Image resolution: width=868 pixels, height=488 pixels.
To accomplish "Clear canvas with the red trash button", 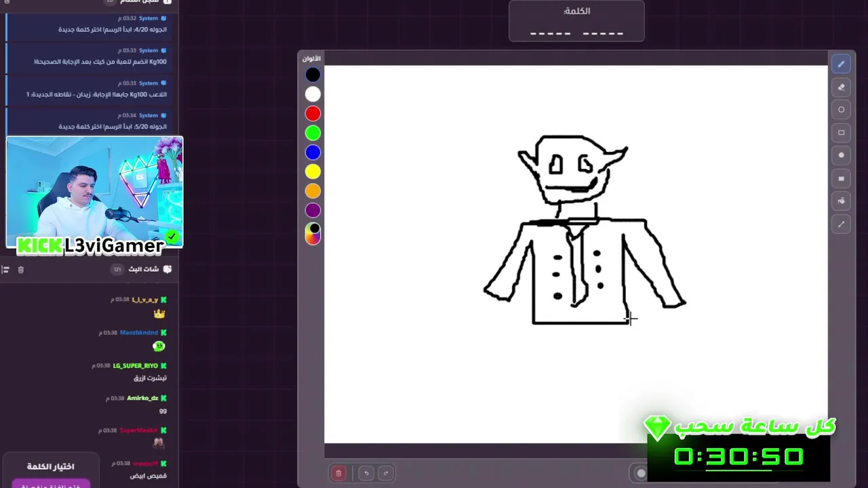I will click(x=338, y=473).
